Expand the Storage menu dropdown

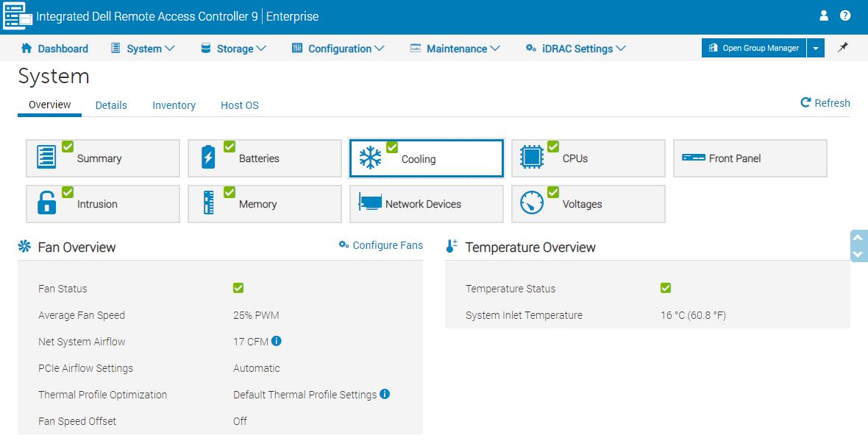(x=234, y=49)
